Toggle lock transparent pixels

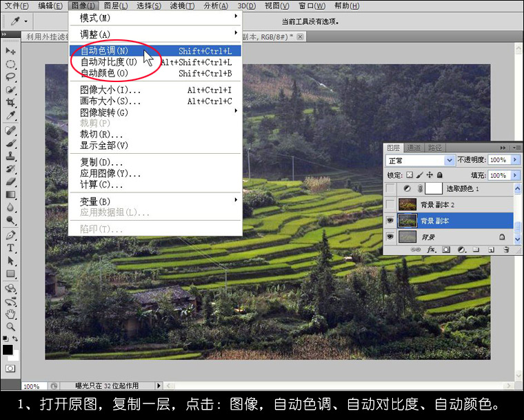click(410, 175)
